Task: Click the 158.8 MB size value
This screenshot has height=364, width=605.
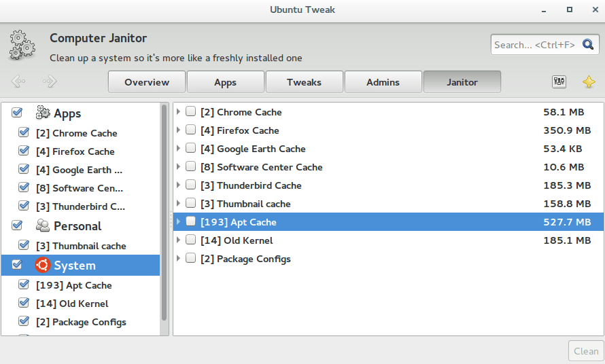Action: coord(567,204)
